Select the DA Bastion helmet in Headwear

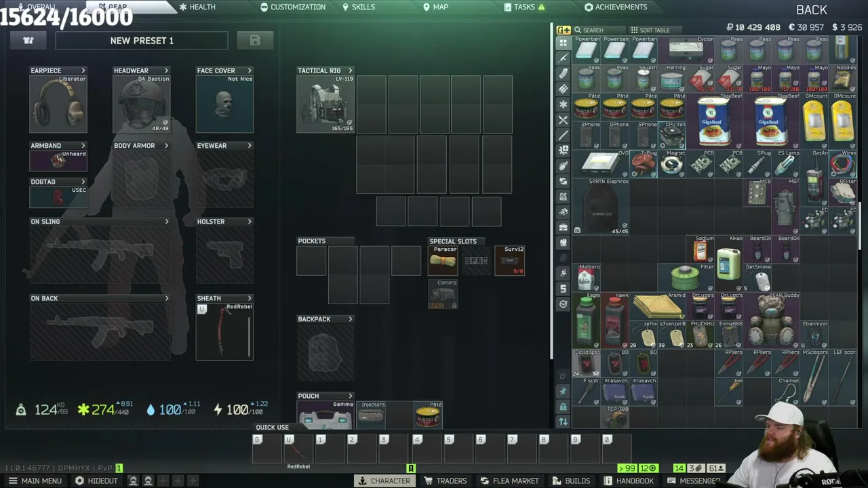click(x=142, y=104)
